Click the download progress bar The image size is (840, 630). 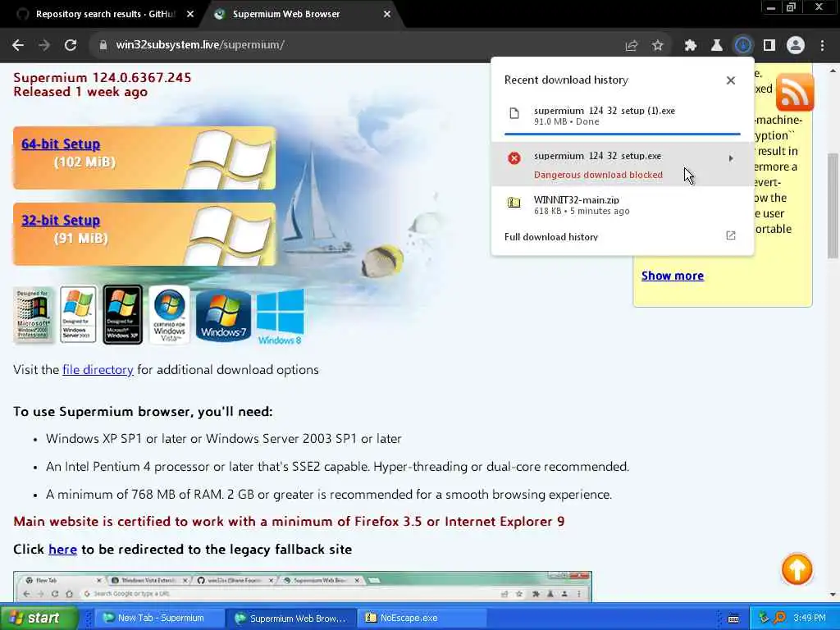(622, 134)
